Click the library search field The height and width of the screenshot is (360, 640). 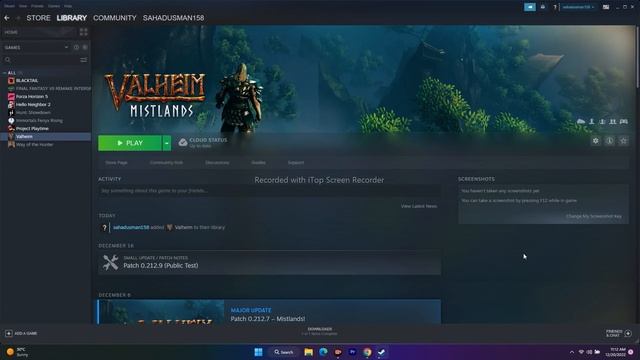tap(41, 60)
